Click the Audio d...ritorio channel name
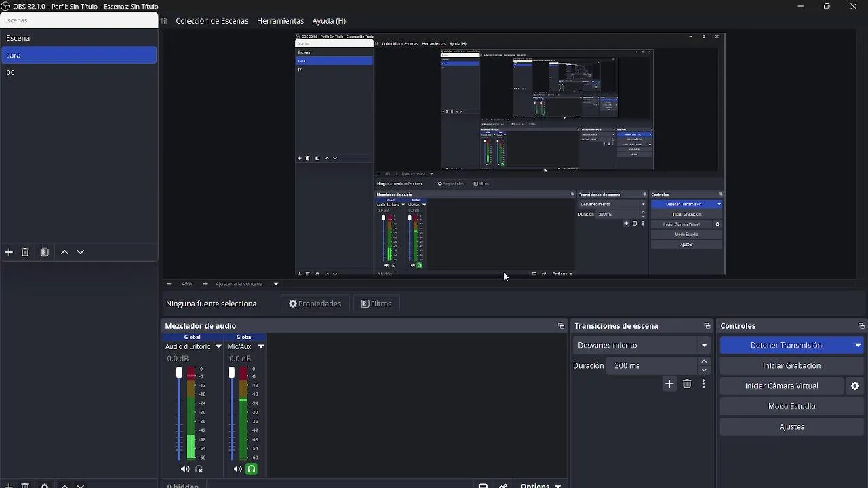Viewport: 868px width, 488px height. [188, 346]
